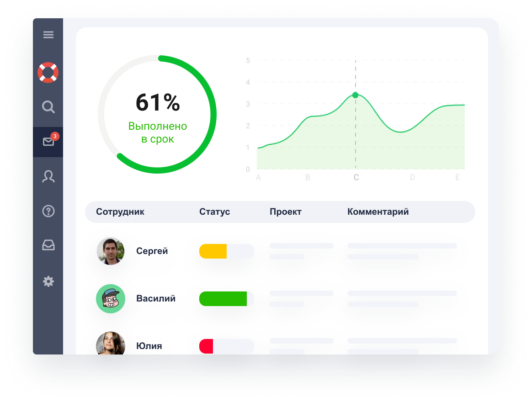Click the help question mark icon
Viewport: 532px width, 402px height.
[x=48, y=211]
